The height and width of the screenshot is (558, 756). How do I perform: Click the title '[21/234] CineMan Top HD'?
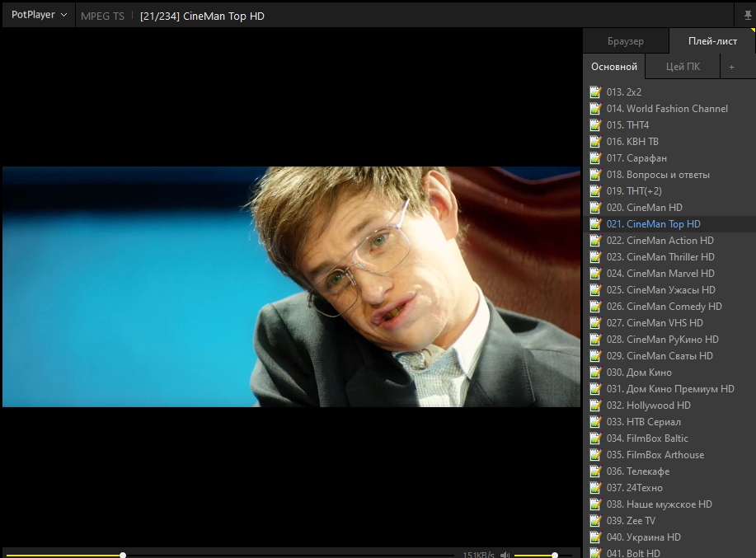point(202,16)
